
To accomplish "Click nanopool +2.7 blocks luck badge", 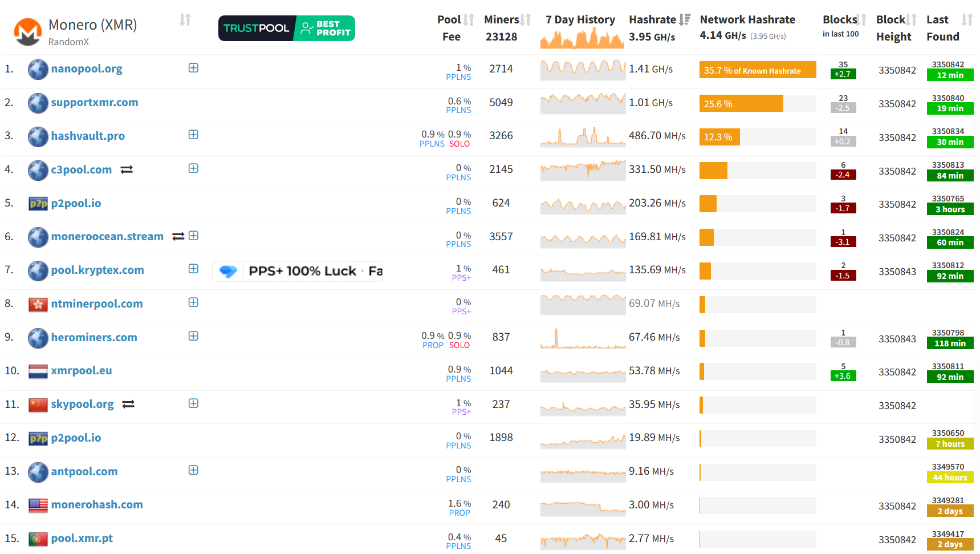I will [x=843, y=74].
